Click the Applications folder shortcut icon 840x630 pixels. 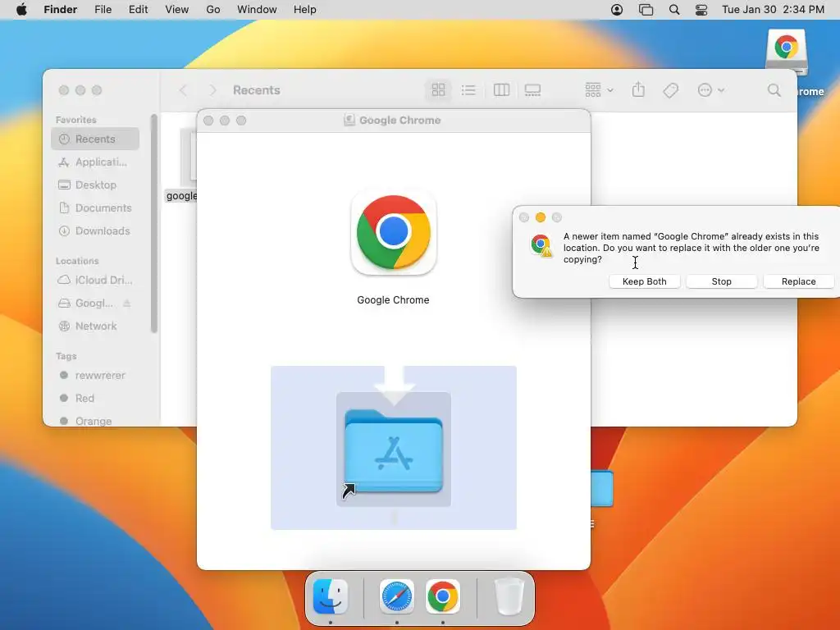393,450
